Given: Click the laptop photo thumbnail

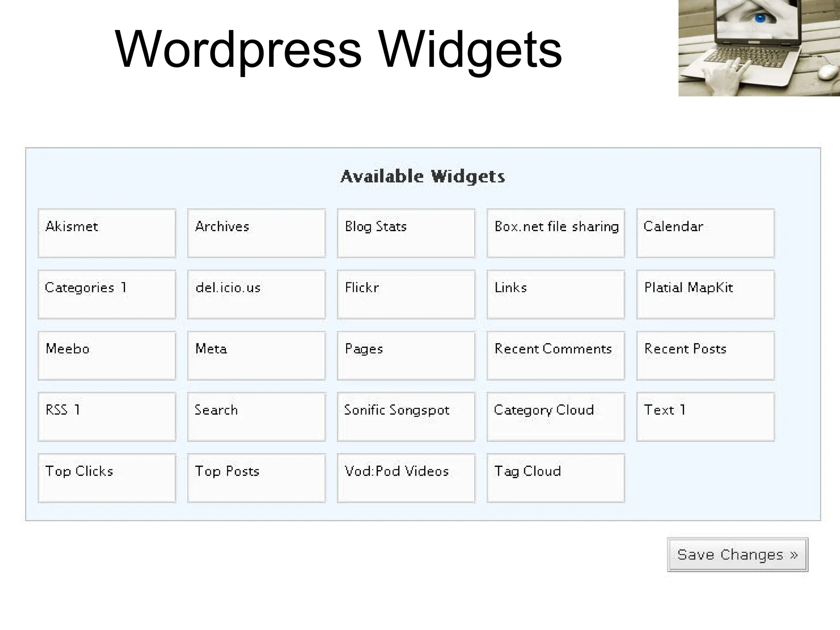Looking at the screenshot, I should (759, 48).
